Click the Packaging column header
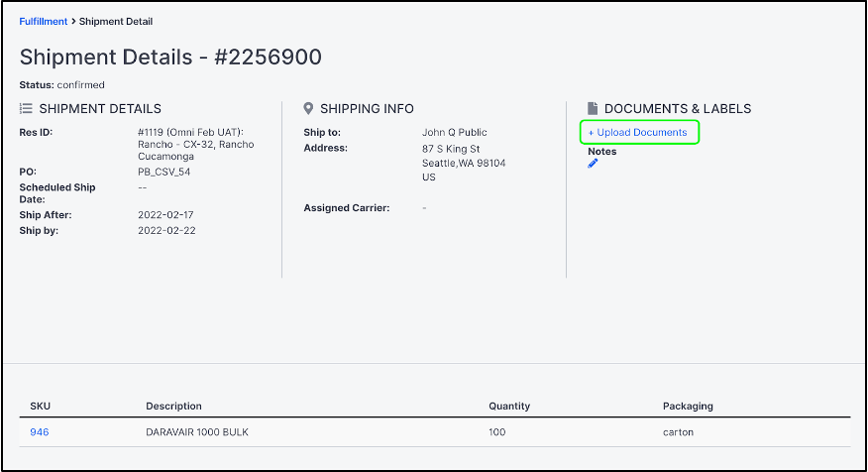868x472 pixels. (x=688, y=407)
